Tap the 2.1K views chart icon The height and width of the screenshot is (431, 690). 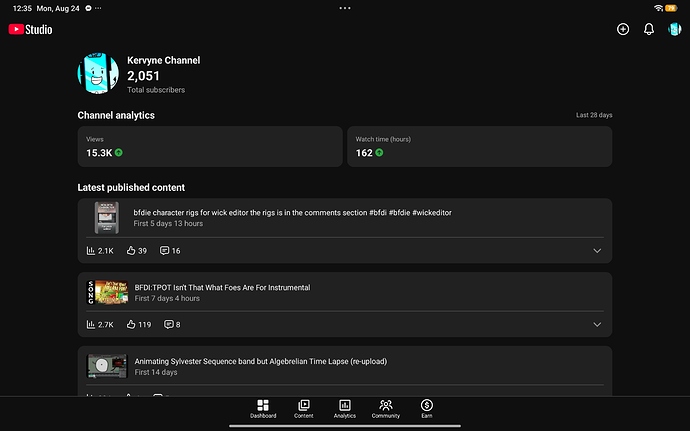(91, 250)
